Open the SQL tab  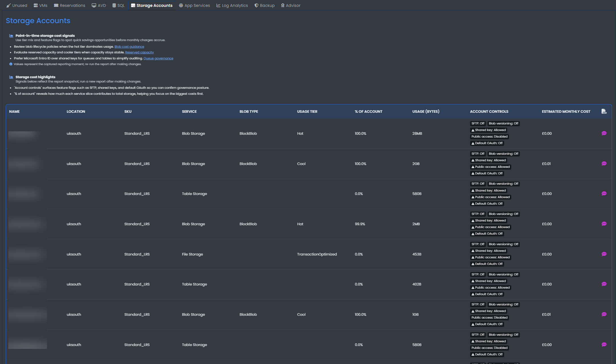click(x=118, y=5)
